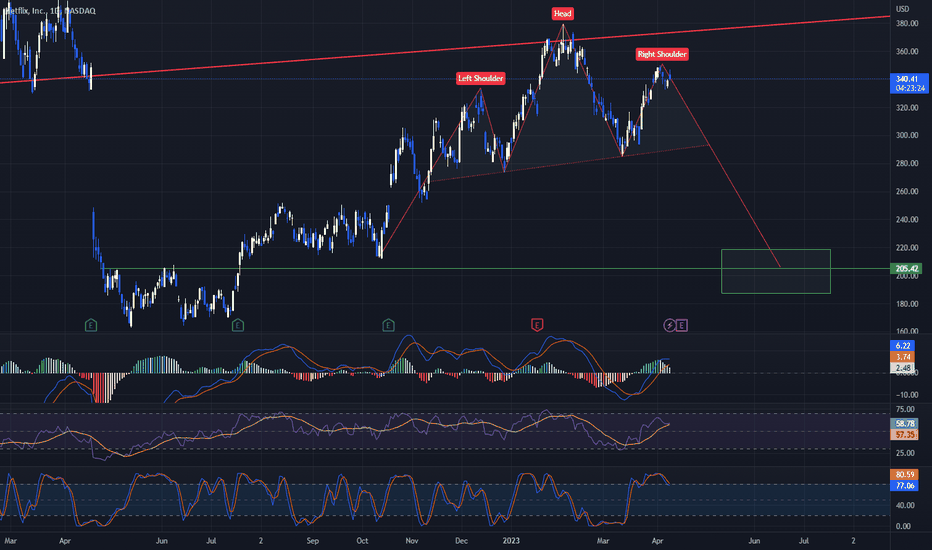
Task: Select the Right Shoulder label
Action: [662, 54]
